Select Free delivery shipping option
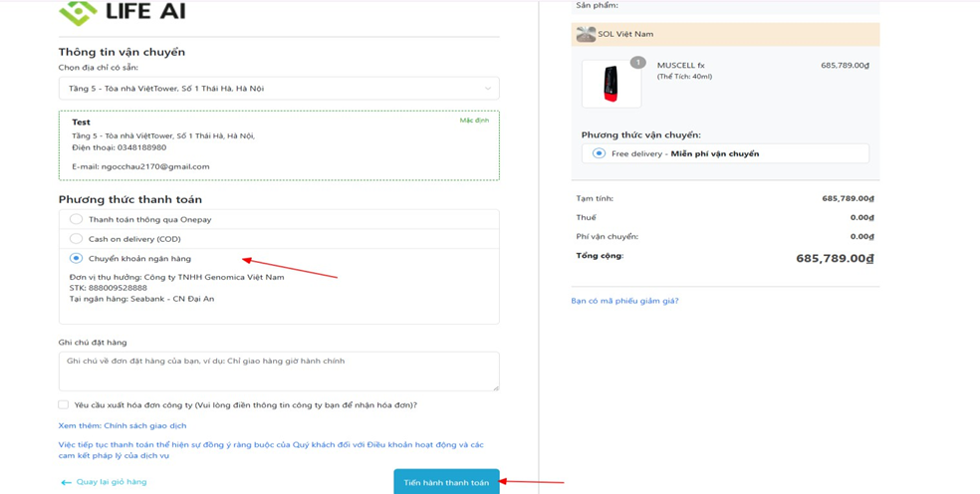Screen dimensions: 980x494 coord(599,153)
